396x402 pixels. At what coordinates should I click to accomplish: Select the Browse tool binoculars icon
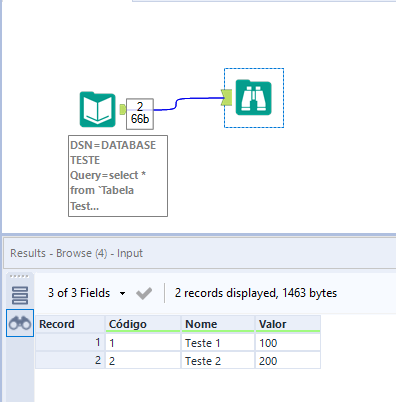(254, 97)
